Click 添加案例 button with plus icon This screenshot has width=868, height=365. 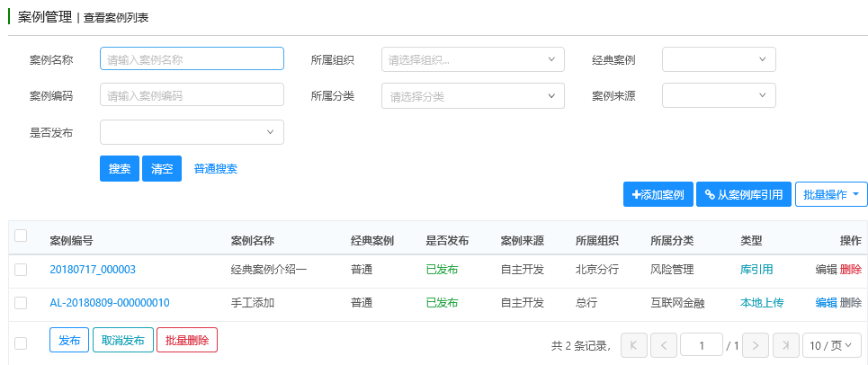coord(658,194)
